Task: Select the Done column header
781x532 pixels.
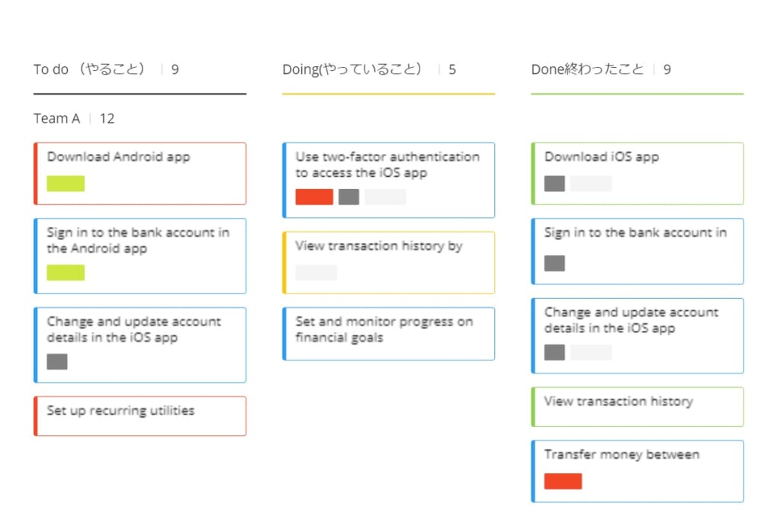Action: pyautogui.click(x=587, y=69)
